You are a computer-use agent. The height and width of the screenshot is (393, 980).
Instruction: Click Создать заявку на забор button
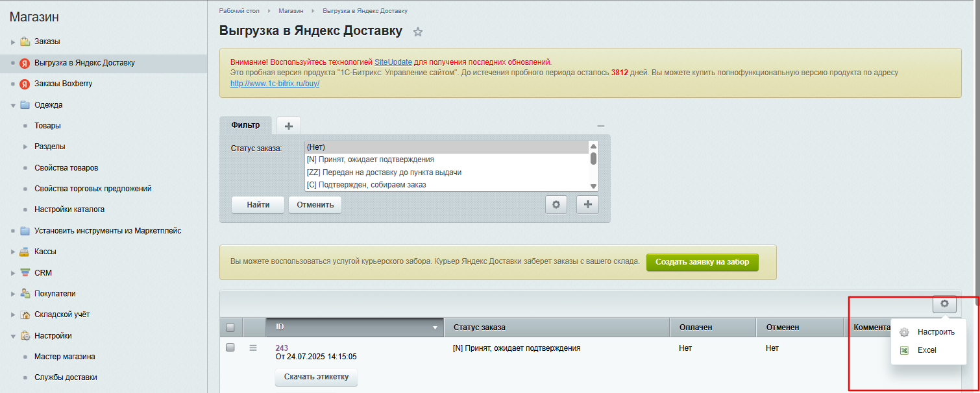click(x=702, y=262)
